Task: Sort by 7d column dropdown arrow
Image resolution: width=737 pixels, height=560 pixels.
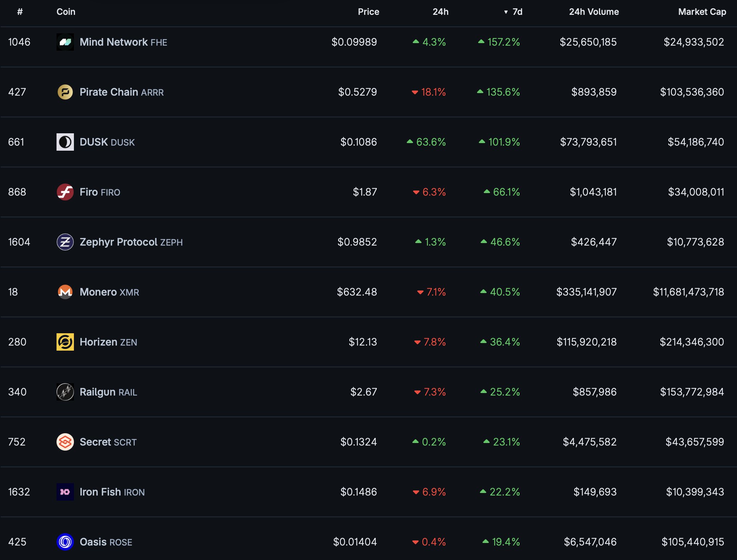Action: 506,12
